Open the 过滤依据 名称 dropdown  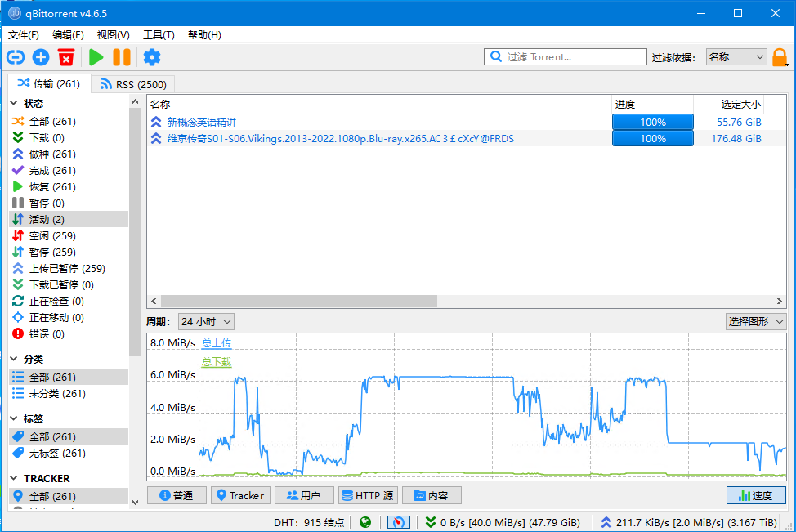point(736,57)
